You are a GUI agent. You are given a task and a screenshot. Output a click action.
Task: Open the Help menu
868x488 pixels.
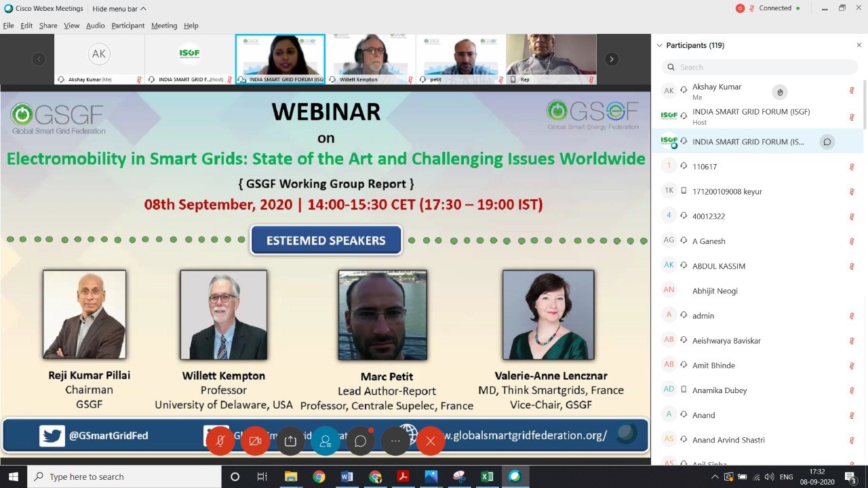[x=191, y=26]
